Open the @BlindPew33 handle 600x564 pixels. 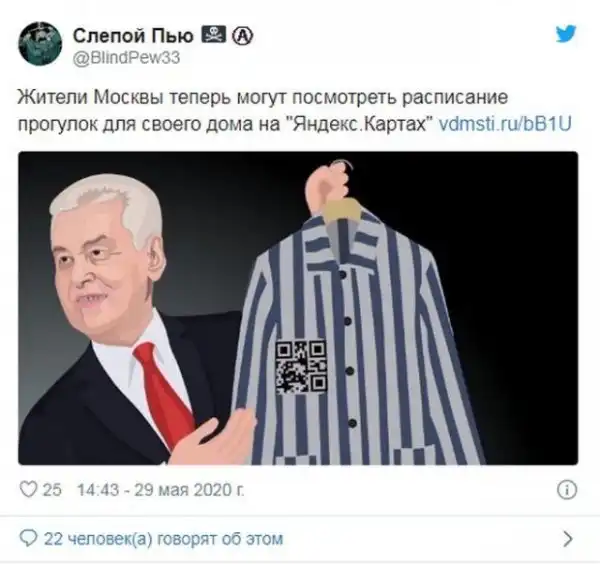(x=126, y=58)
